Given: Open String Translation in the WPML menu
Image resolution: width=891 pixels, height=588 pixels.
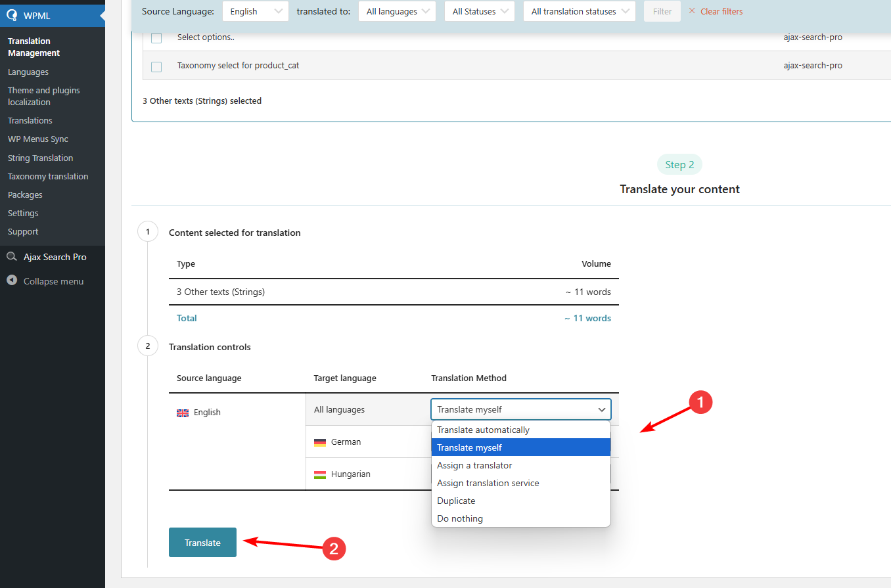Looking at the screenshot, I should [40, 158].
